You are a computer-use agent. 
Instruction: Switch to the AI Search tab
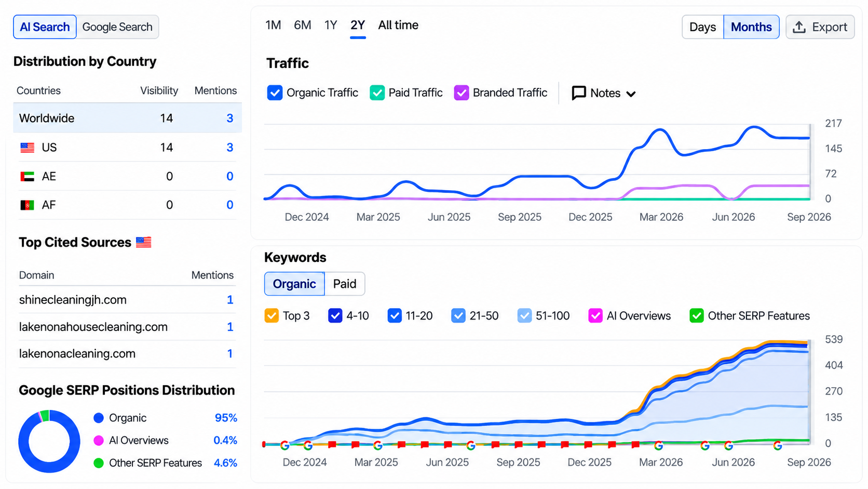click(x=45, y=27)
